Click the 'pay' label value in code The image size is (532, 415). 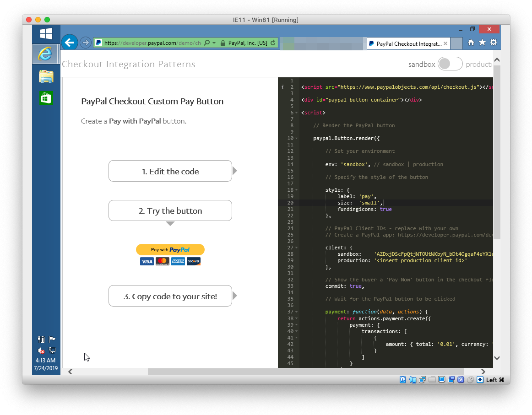[366, 196]
